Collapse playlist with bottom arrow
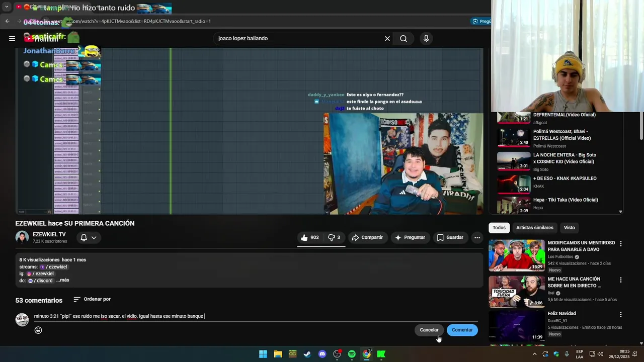This screenshot has width=644, height=362. (620, 212)
